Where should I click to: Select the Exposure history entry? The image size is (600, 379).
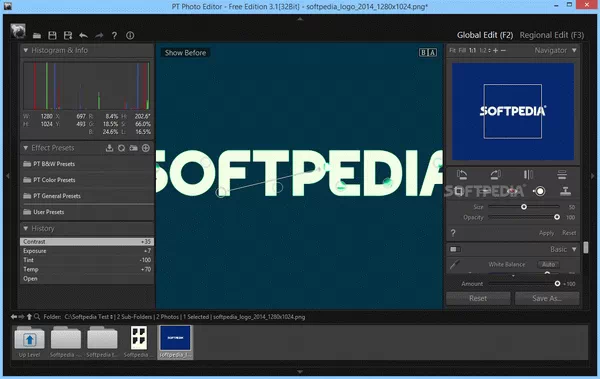pyautogui.click(x=87, y=251)
